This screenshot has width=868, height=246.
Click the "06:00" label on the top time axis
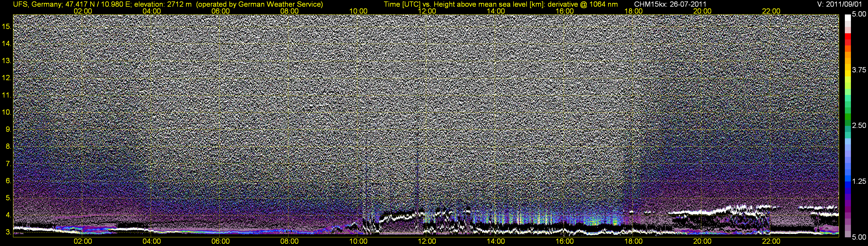(x=221, y=11)
